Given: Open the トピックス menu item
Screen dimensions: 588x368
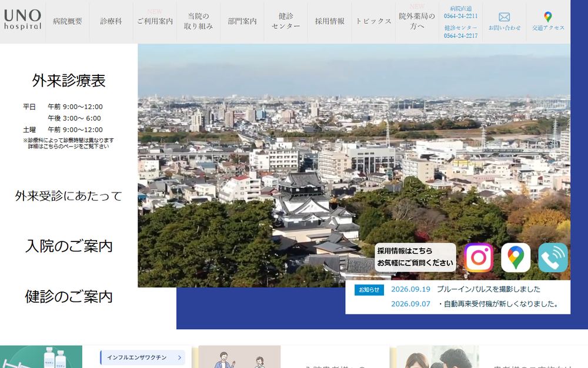Looking at the screenshot, I should pos(373,21).
